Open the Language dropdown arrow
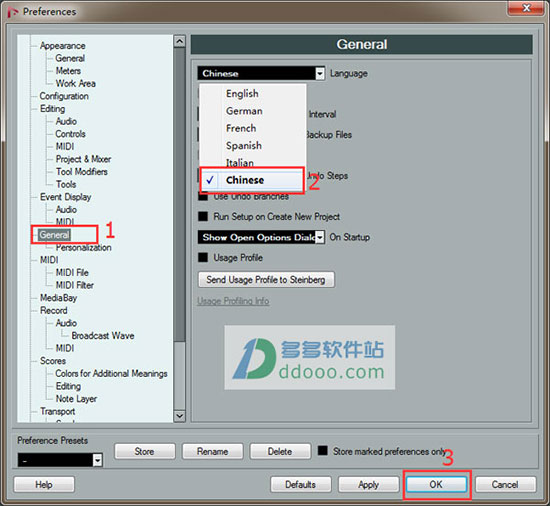 click(320, 74)
